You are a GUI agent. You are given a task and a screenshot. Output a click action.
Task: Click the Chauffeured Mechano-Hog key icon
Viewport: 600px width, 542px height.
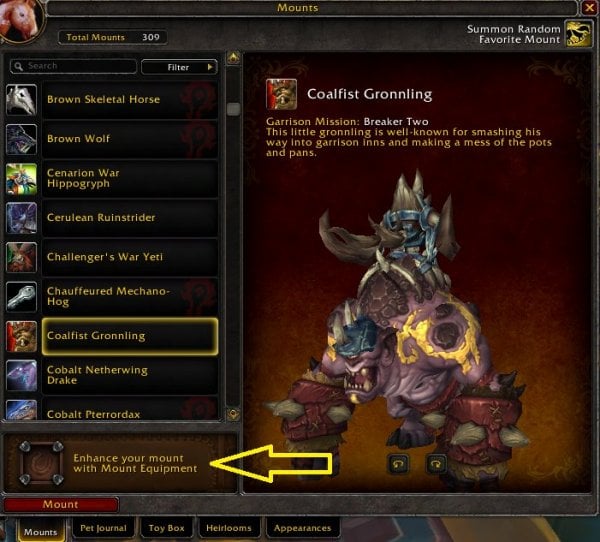(21, 297)
